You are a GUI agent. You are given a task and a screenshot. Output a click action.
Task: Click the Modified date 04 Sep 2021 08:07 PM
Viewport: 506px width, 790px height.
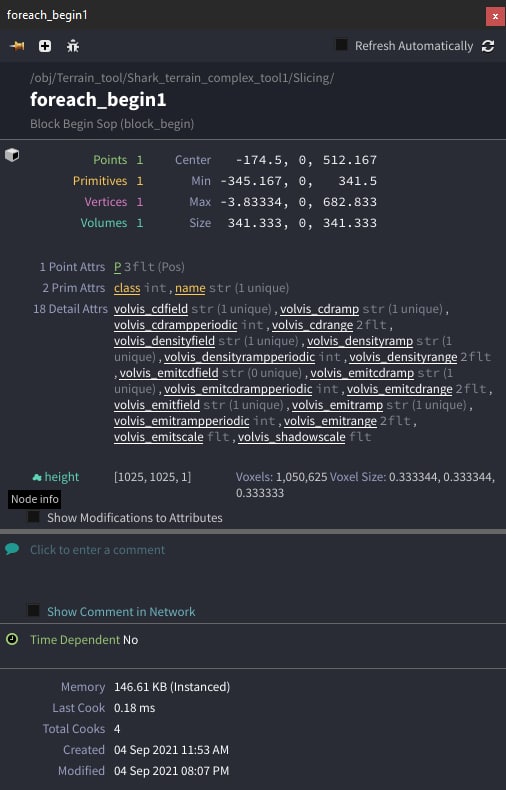[171, 771]
